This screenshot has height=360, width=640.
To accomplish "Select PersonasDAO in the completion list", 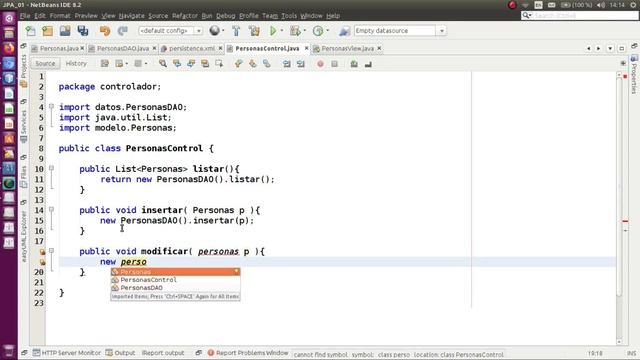I will [175, 288].
